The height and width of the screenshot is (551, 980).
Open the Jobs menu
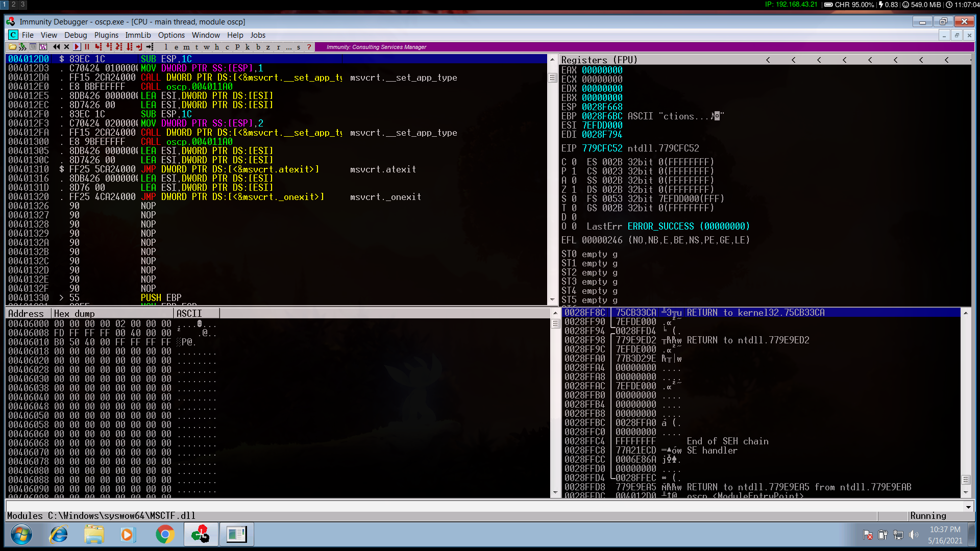(258, 35)
